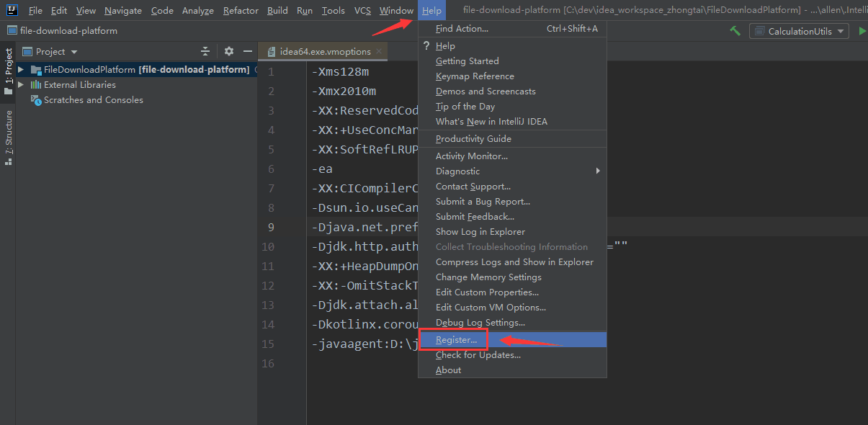Viewport: 868px width, 425px height.
Task: Open the File menu
Action: pos(35,11)
